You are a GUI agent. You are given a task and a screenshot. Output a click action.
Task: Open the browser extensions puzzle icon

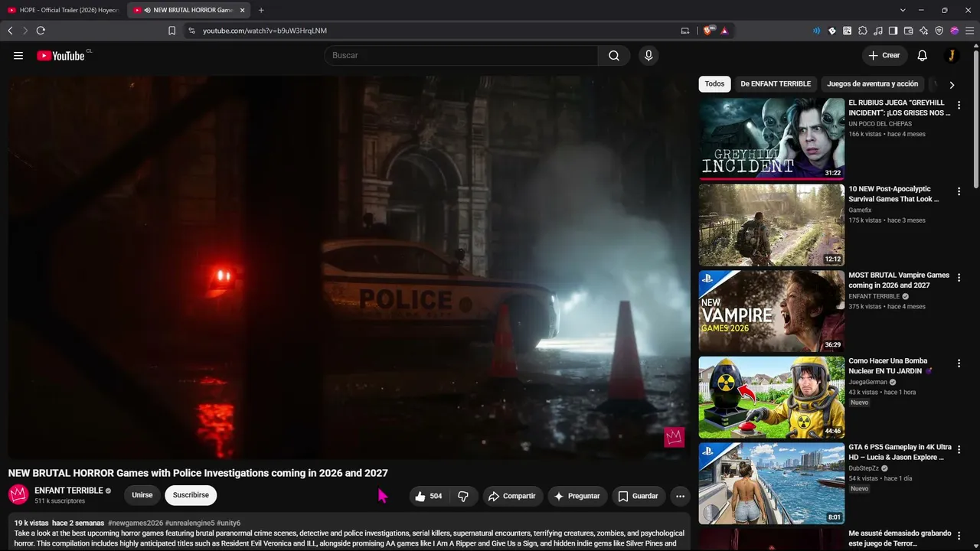pos(863,31)
